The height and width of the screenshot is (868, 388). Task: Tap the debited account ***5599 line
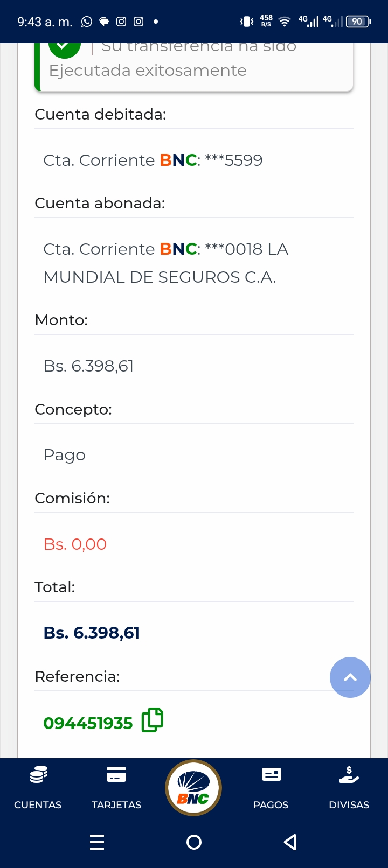153,160
